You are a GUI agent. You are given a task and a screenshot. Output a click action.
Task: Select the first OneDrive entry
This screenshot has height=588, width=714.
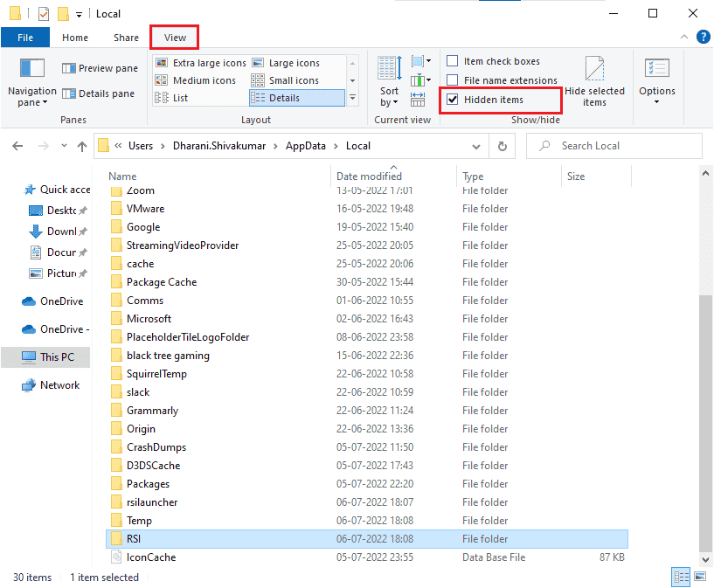pos(52,301)
